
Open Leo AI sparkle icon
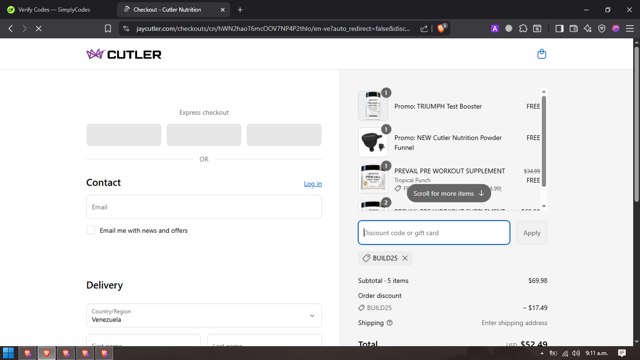(588, 29)
